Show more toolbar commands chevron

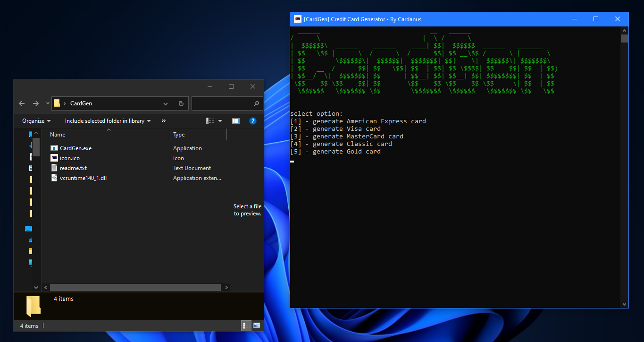164,121
